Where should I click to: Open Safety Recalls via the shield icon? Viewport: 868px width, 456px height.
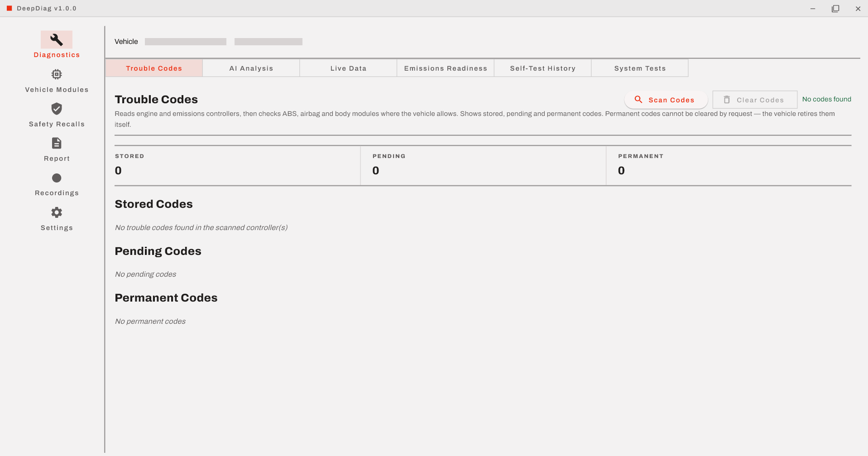pyautogui.click(x=57, y=109)
